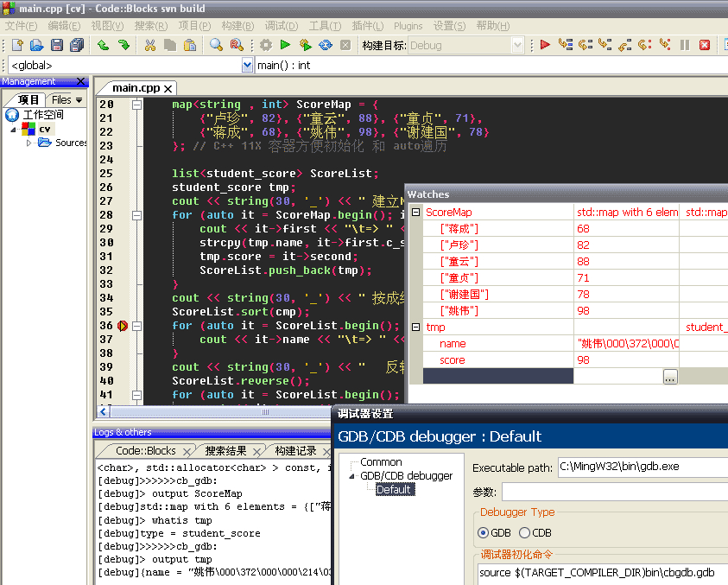Click the green Run icon
The width and height of the screenshot is (728, 585).
click(285, 45)
